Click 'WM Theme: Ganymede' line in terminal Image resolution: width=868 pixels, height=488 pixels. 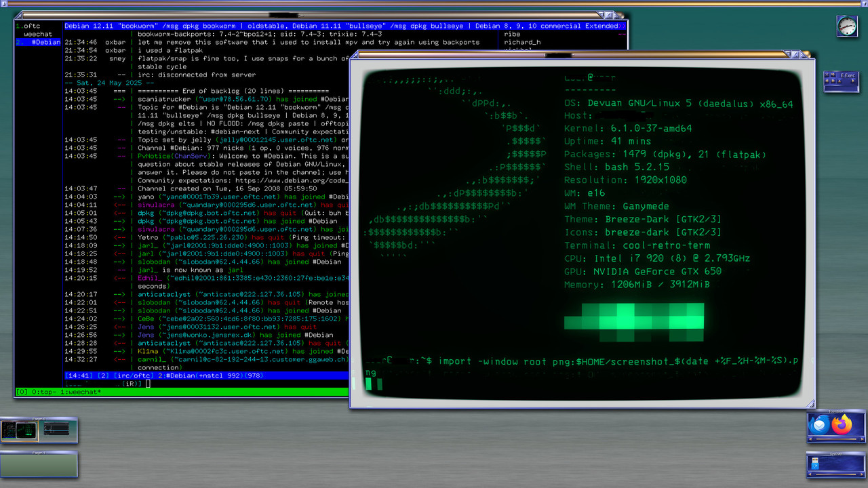(616, 206)
